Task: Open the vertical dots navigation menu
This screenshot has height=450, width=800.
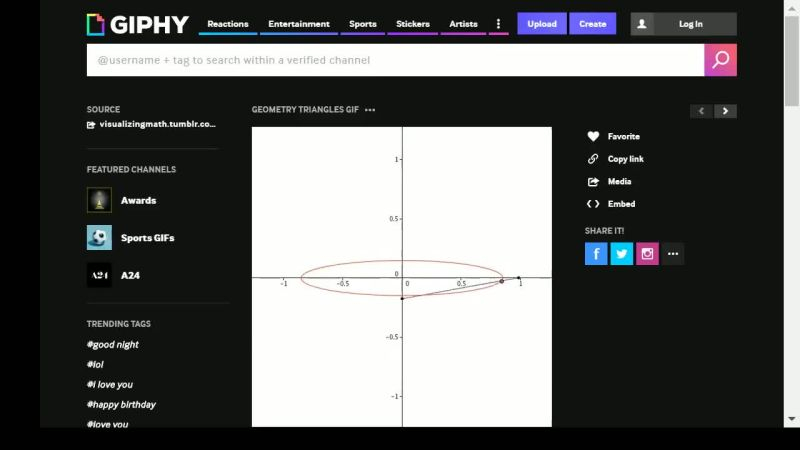Action: pos(498,24)
